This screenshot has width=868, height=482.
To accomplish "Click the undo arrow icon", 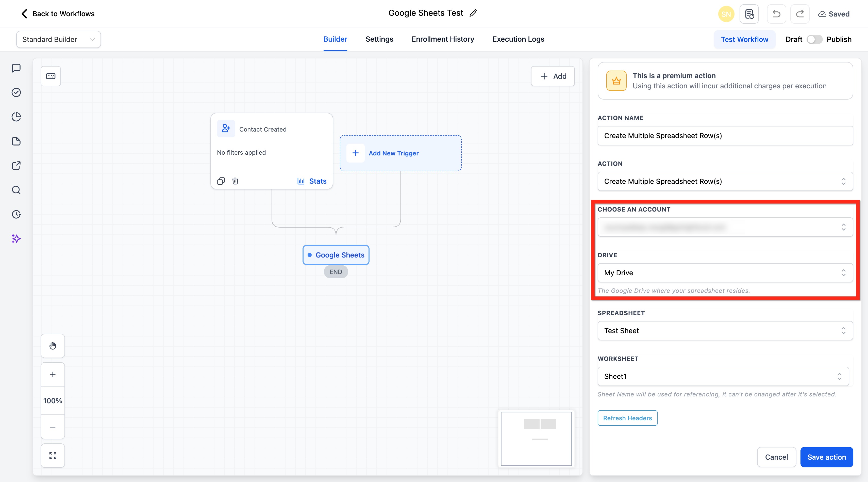I will click(776, 14).
